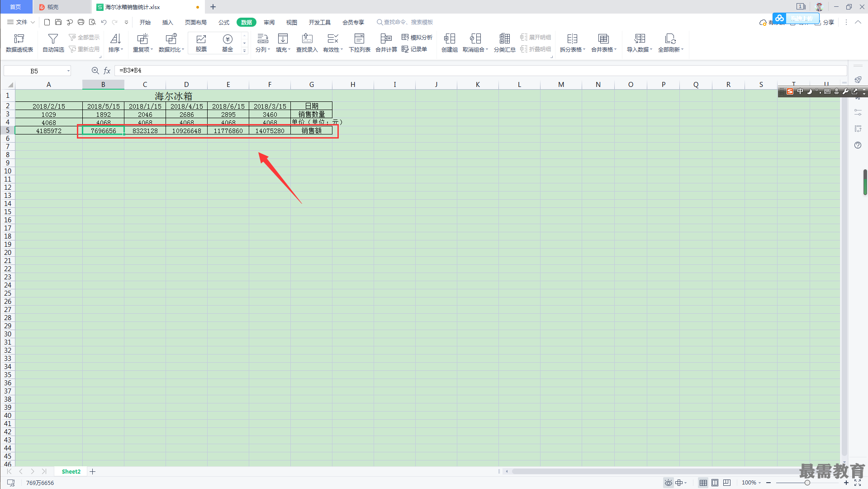Switch to the 稻壳 tab
Screen dimensions: 868x489
tap(62, 7)
